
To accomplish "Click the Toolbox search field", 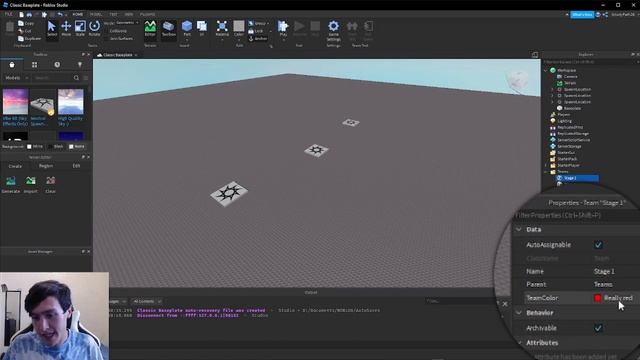I will tap(52, 78).
